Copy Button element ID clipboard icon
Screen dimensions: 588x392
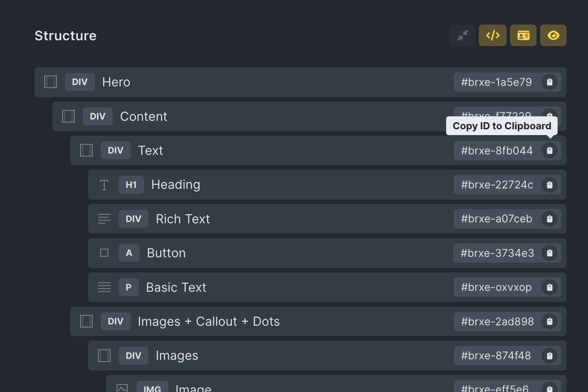(550, 253)
